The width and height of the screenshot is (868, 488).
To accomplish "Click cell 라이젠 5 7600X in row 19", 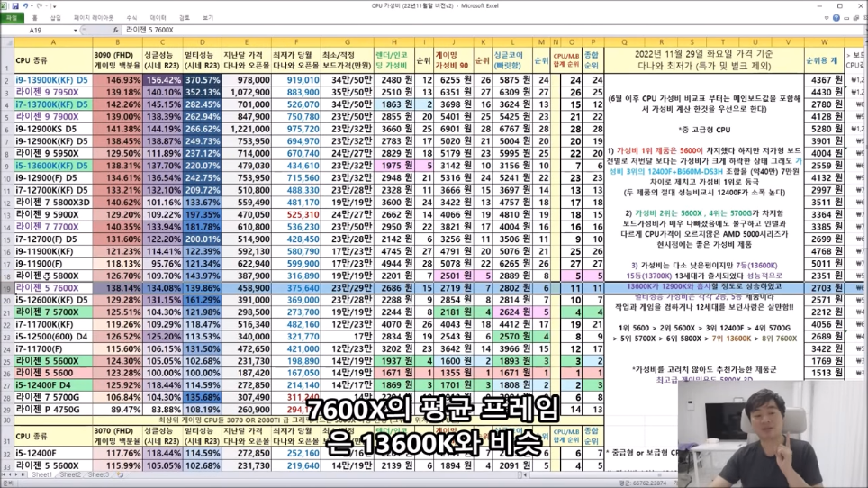I will (53, 288).
